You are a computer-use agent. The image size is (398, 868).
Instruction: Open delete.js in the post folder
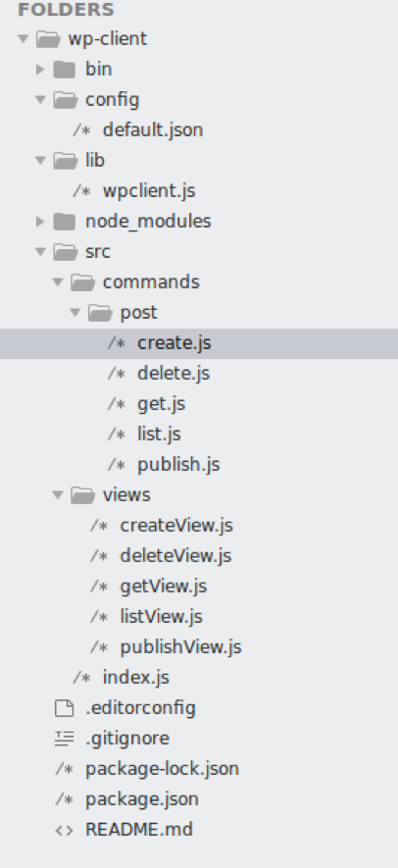[x=174, y=374]
